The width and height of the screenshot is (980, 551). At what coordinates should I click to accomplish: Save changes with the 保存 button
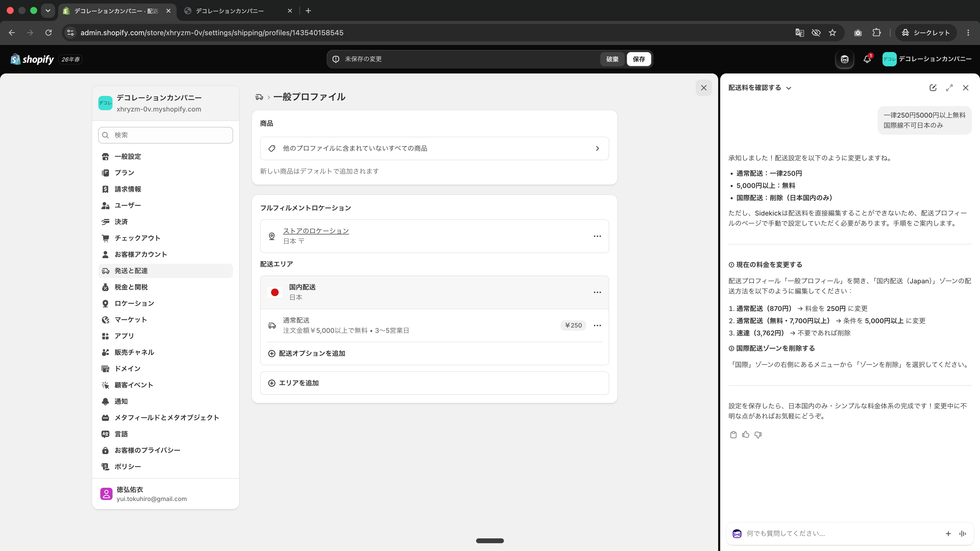[x=639, y=59]
